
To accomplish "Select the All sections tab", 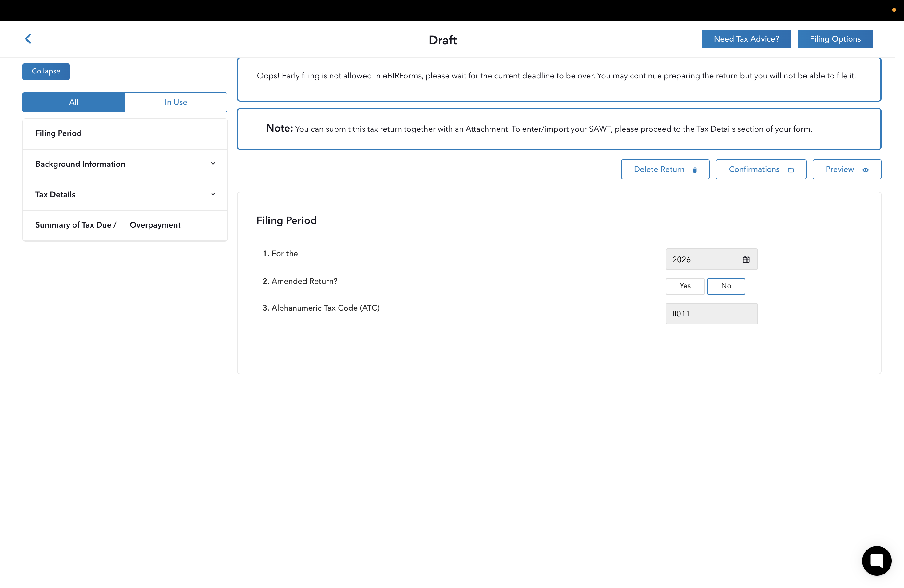I will [74, 102].
